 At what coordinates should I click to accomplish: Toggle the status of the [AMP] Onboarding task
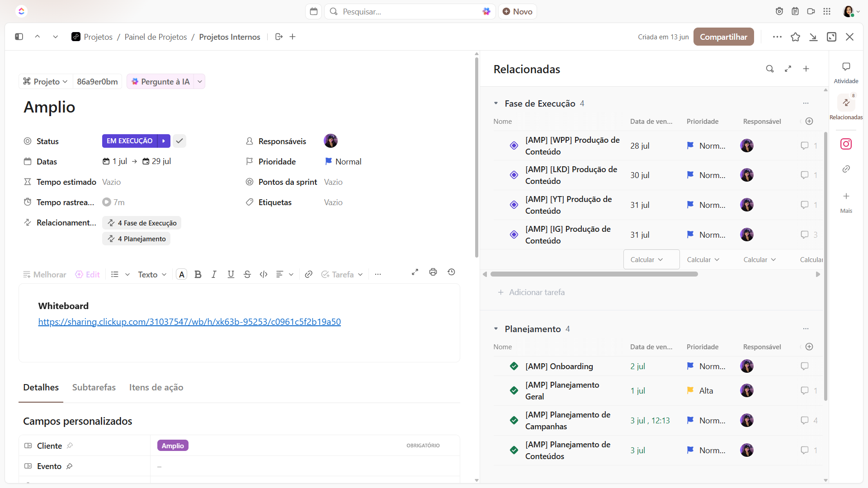(x=514, y=366)
